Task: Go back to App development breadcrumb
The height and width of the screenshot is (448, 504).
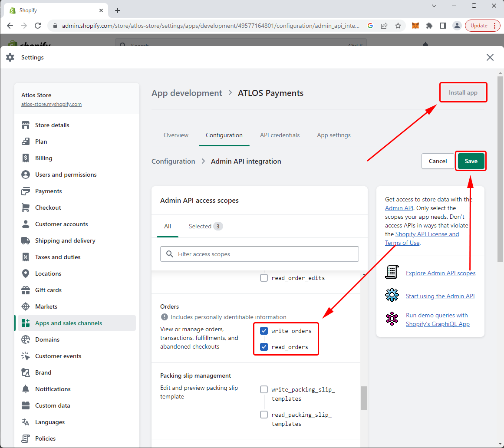Action: click(187, 93)
